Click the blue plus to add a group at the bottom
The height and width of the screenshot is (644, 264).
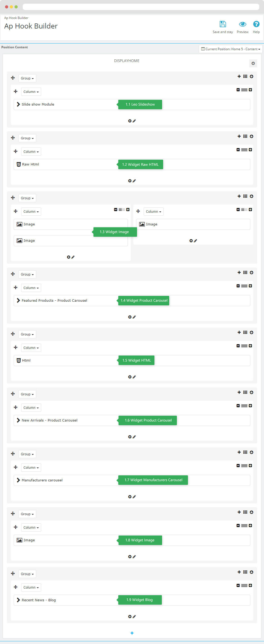pos(132,633)
